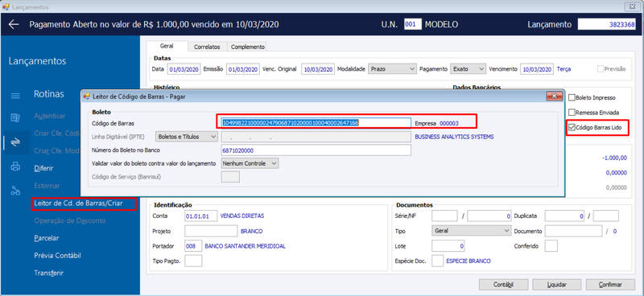Image resolution: width=644 pixels, height=296 pixels.
Task: Click the Emissão date field
Action: (243, 69)
